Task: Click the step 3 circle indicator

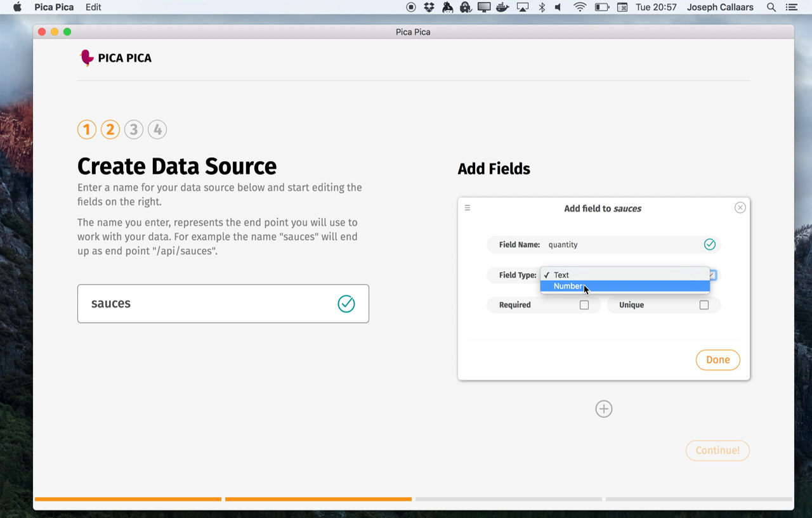Action: 133,129
